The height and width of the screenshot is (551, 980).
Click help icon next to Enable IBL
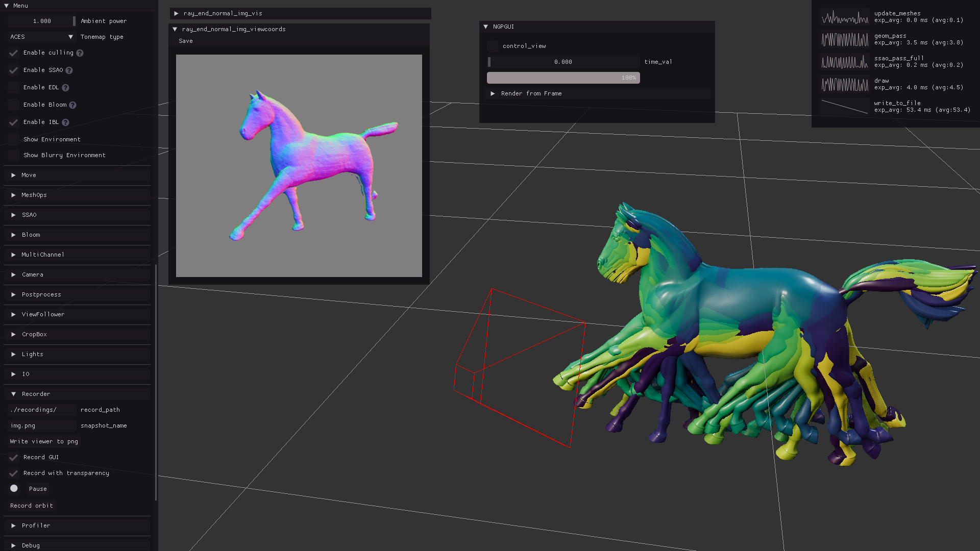pyautogui.click(x=65, y=122)
